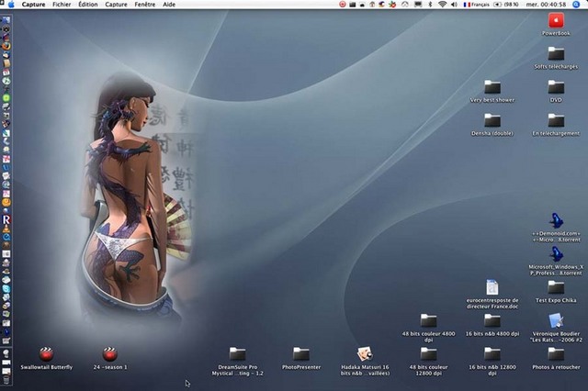Screen dimensions: 588x391
Task: Open Thunderbird mail in the Dock
Action: click(6, 55)
